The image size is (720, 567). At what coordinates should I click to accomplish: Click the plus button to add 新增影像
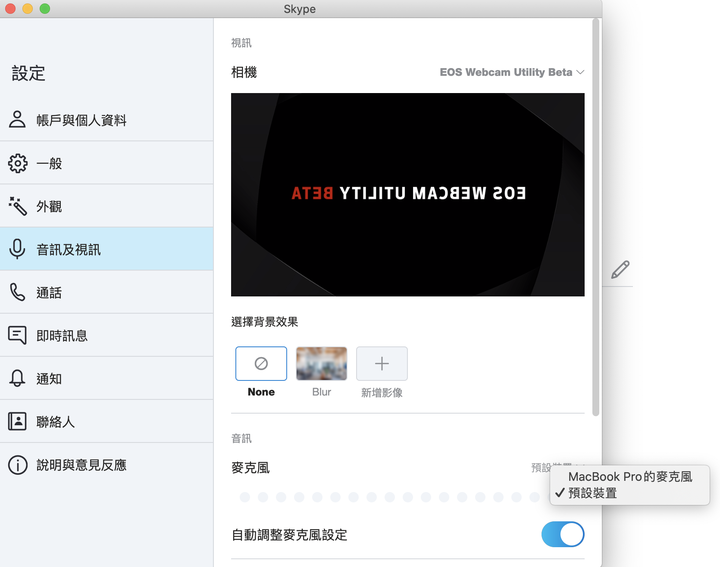[382, 364]
